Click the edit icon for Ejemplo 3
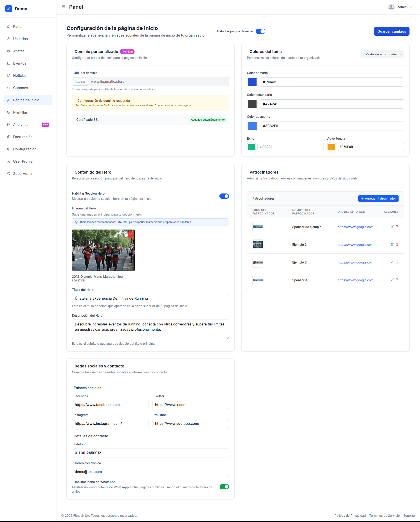Viewport: 420px width, 522px height. [392, 262]
